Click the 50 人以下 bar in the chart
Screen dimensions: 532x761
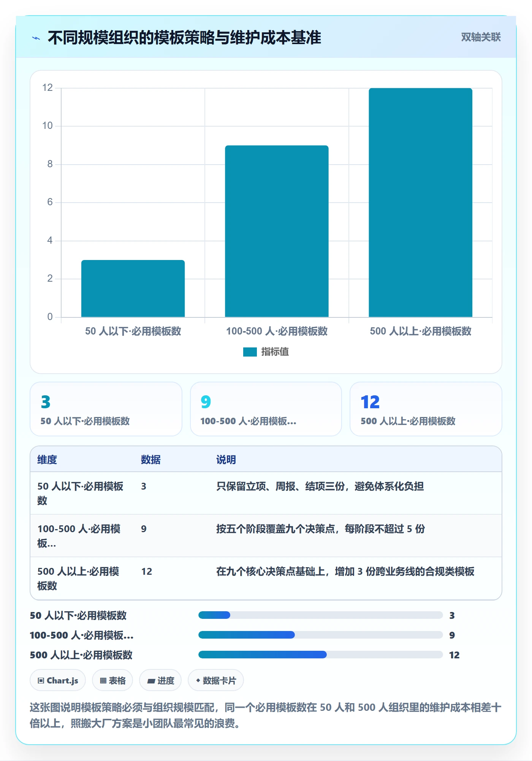[133, 289]
